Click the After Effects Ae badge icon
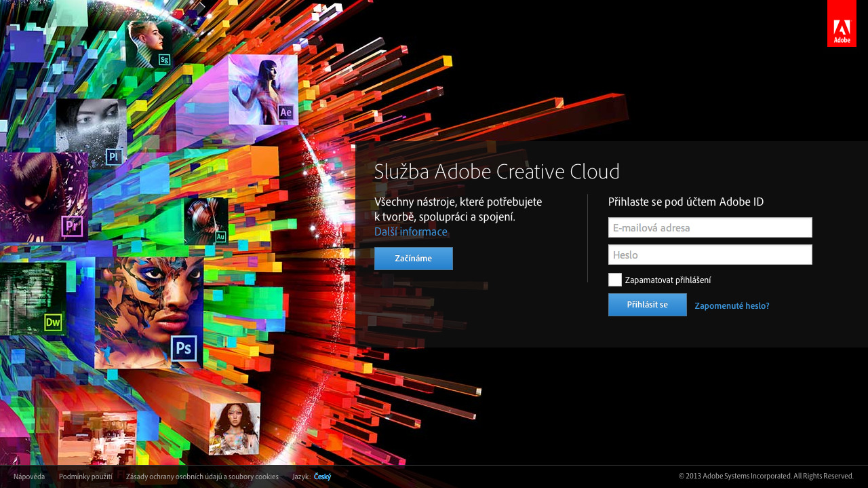 tap(285, 112)
